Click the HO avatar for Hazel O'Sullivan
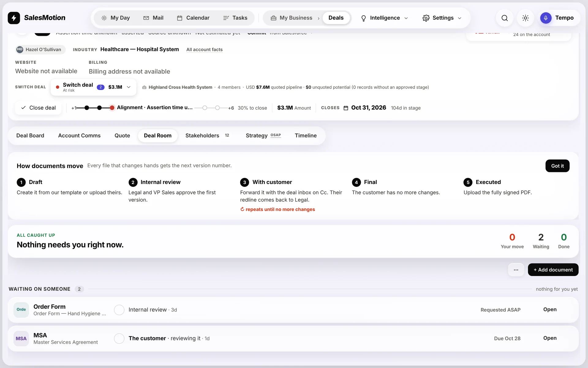Image resolution: width=588 pixels, height=368 pixels. 20,49
